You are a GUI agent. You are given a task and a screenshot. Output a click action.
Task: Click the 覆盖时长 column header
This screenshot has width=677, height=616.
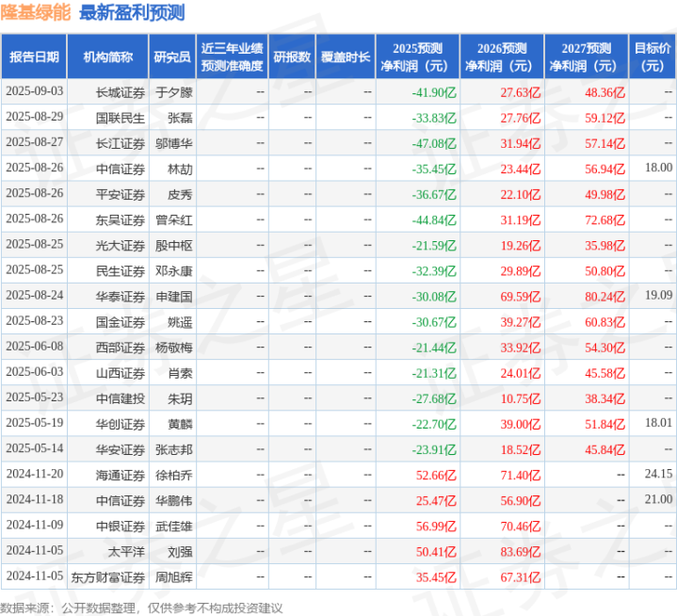pos(344,57)
